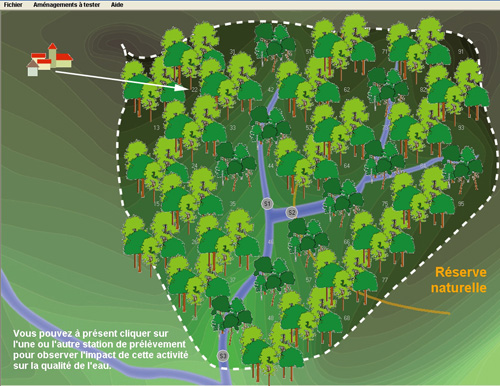This screenshot has height=386, width=500.
Task: Open the Aménagements à tester menu
Action: pyautogui.click(x=67, y=5)
